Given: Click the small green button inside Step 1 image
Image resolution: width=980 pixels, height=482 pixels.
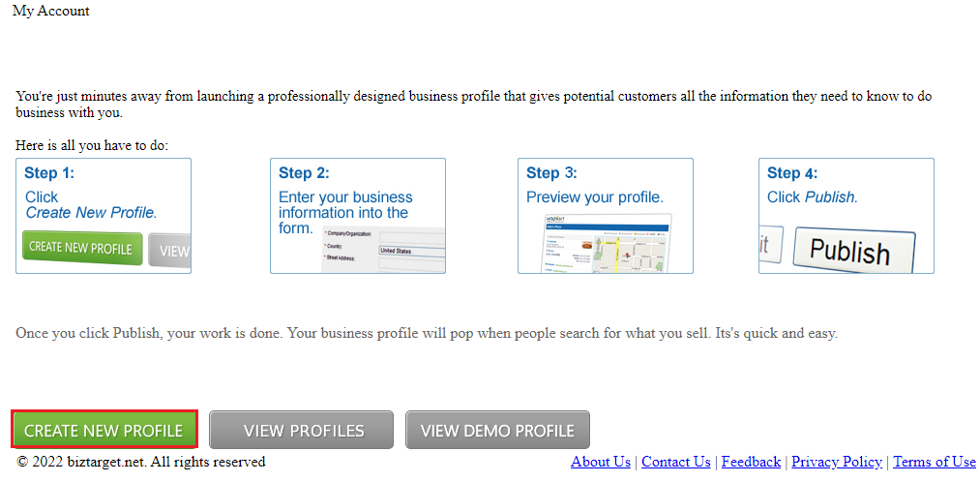Looking at the screenshot, I should click(81, 248).
